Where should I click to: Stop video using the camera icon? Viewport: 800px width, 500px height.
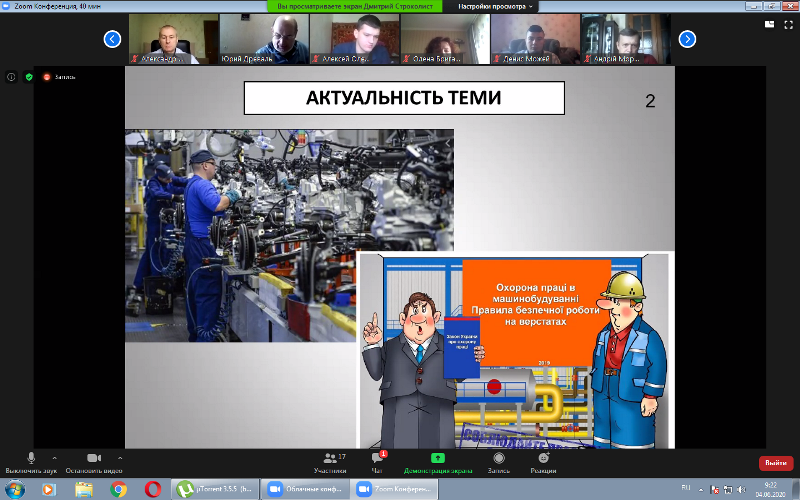click(94, 459)
